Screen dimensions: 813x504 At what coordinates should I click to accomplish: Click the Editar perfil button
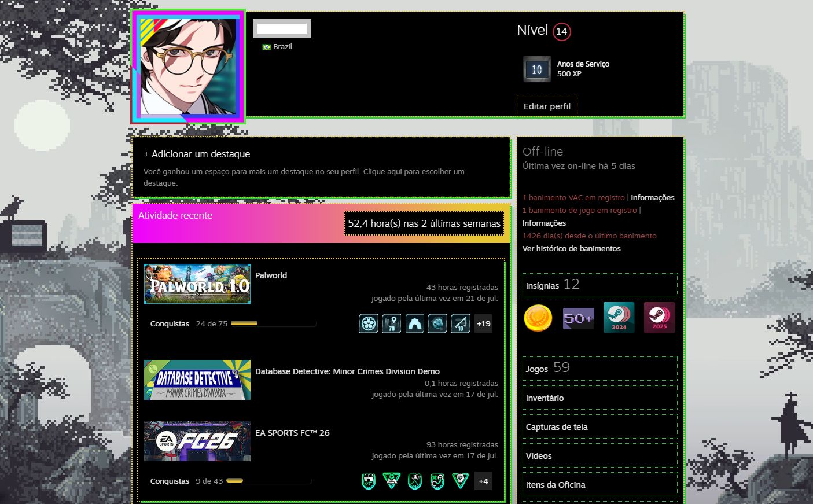pyautogui.click(x=547, y=106)
